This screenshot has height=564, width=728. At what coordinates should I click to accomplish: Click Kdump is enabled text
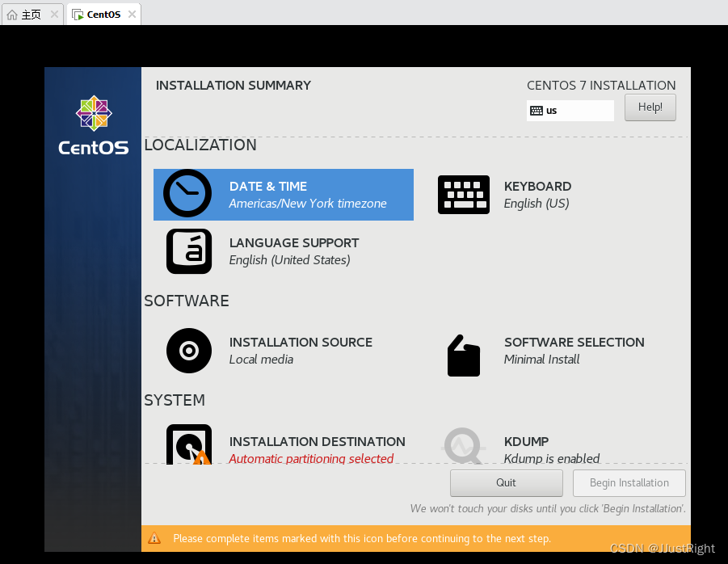point(552,458)
